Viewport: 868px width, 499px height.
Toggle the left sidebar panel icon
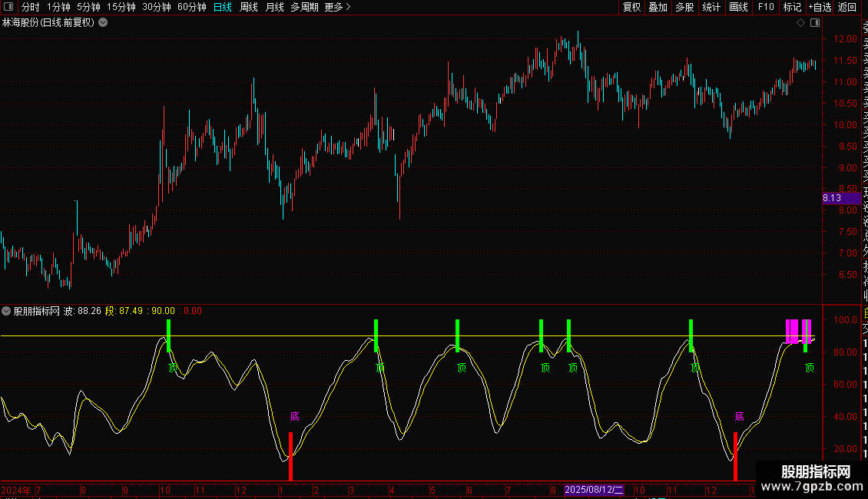coord(7,7)
